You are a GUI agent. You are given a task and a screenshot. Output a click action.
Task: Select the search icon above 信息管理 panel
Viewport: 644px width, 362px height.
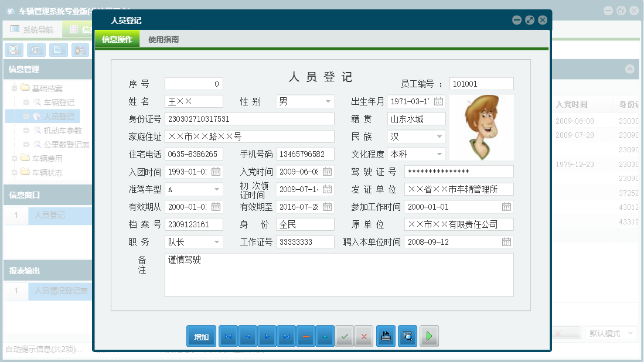[x=13, y=50]
